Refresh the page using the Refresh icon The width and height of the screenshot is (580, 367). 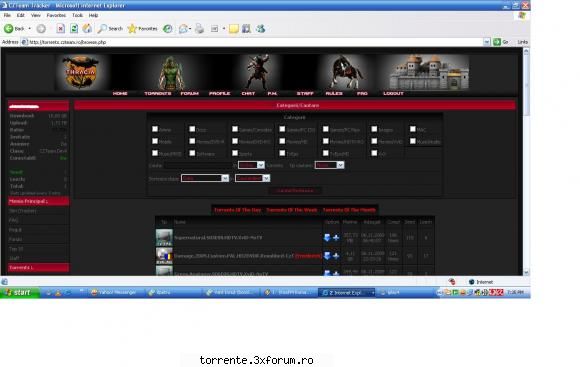coord(74,28)
